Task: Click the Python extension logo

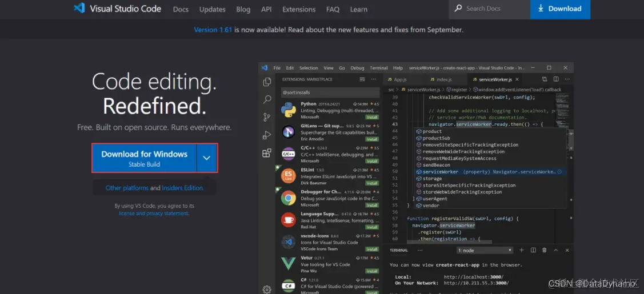Action: coord(289,110)
